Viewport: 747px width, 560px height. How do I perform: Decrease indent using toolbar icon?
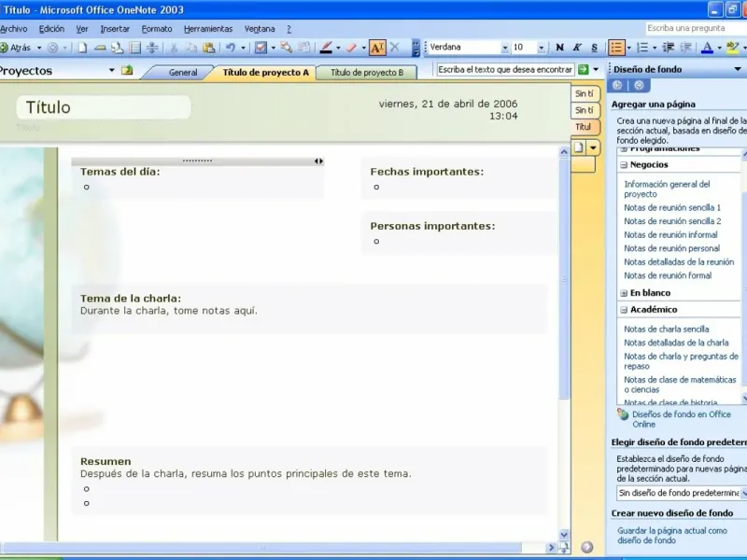(669, 48)
